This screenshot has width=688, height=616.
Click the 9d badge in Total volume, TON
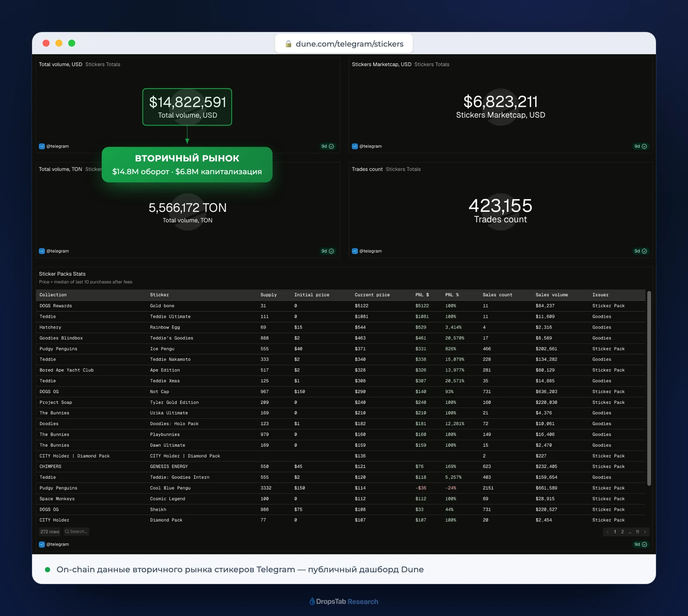327,251
